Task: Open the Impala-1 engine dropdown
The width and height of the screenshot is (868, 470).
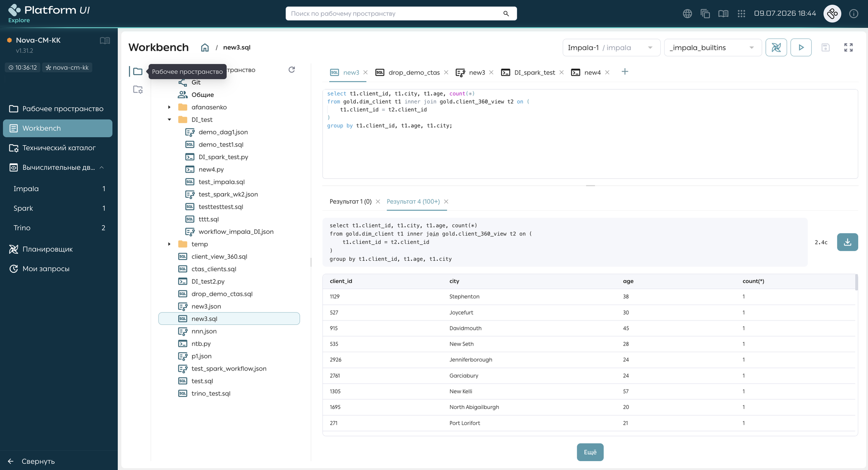Action: [x=611, y=47]
